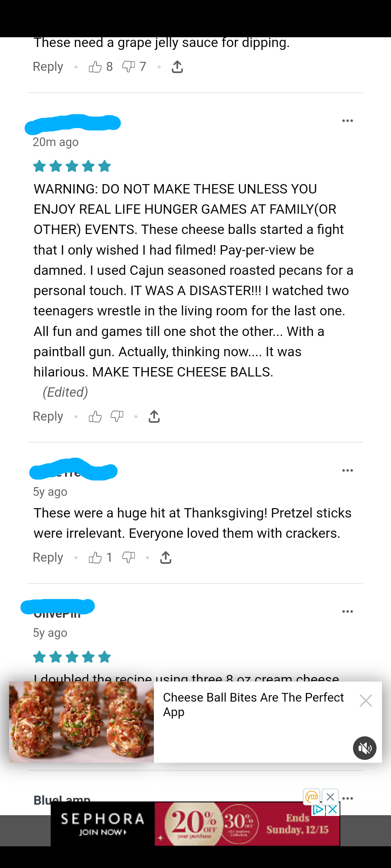Reply to the Hunger Games warning review
The height and width of the screenshot is (868, 391).
tap(48, 417)
